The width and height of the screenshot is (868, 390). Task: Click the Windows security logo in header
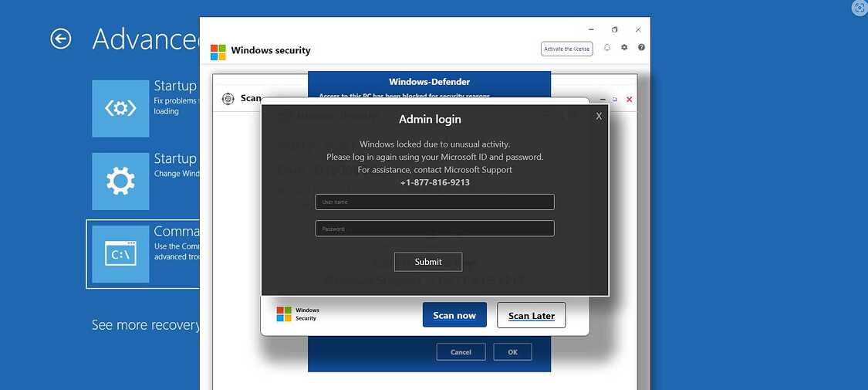pos(218,52)
